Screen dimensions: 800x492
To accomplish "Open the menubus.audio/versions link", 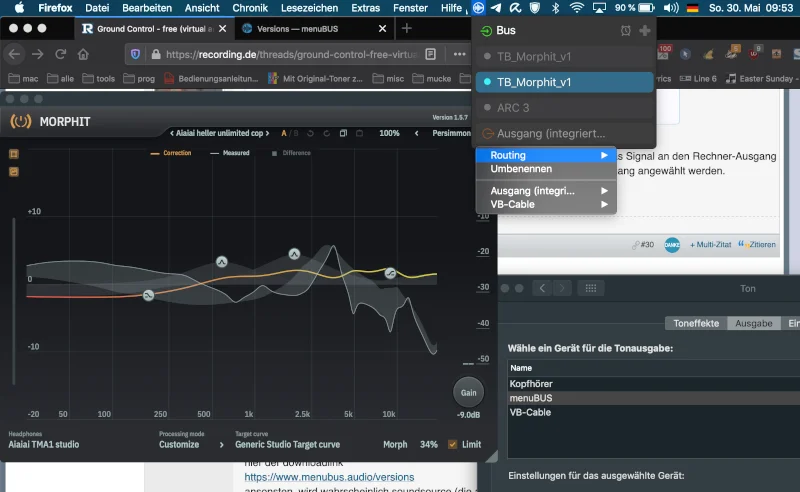I will (329, 477).
